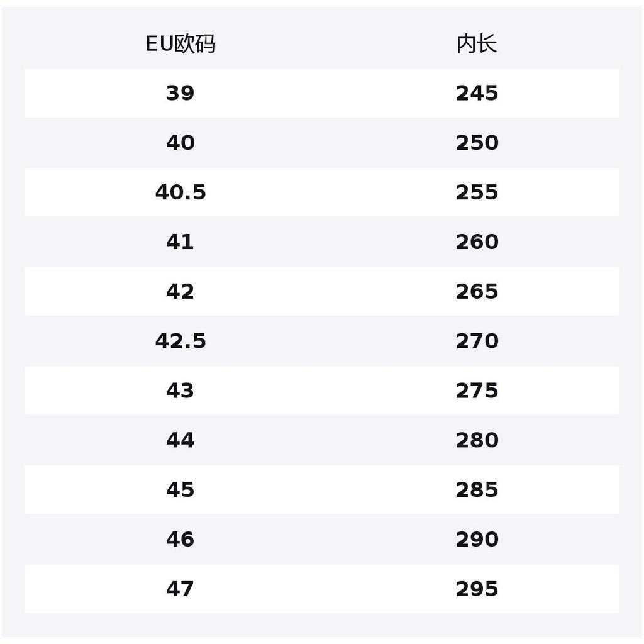The height and width of the screenshot is (644, 644).
Task: Select EU size 39 cell
Action: point(180,93)
